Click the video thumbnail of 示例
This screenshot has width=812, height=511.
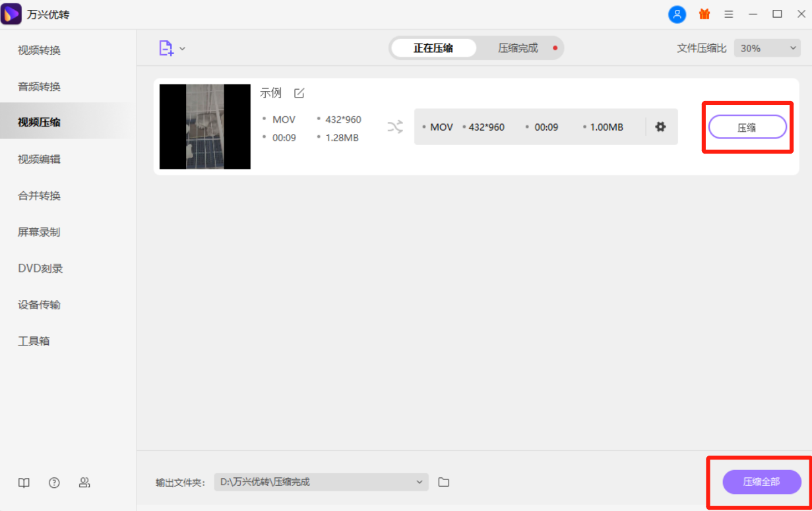(x=204, y=127)
